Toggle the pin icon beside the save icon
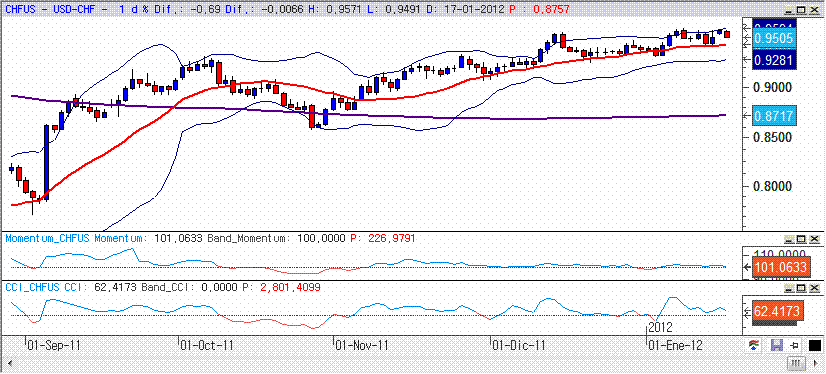The width and height of the screenshot is (826, 374). (x=795, y=346)
